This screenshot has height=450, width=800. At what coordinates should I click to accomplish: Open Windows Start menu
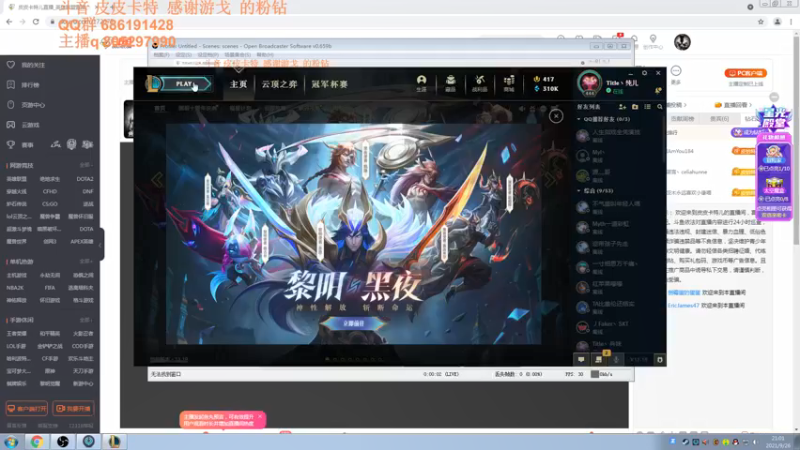[x=11, y=442]
